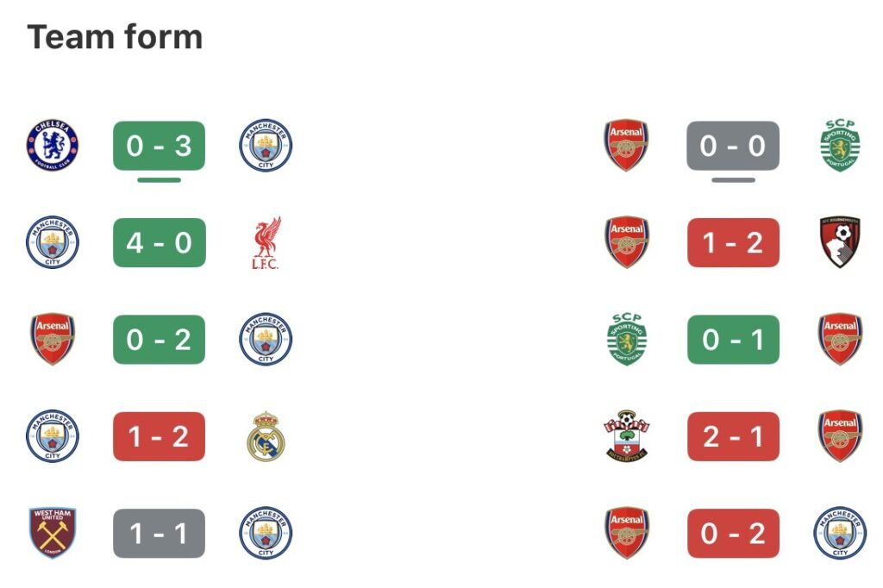Click the AFC Bournemouth crest

[x=839, y=242]
